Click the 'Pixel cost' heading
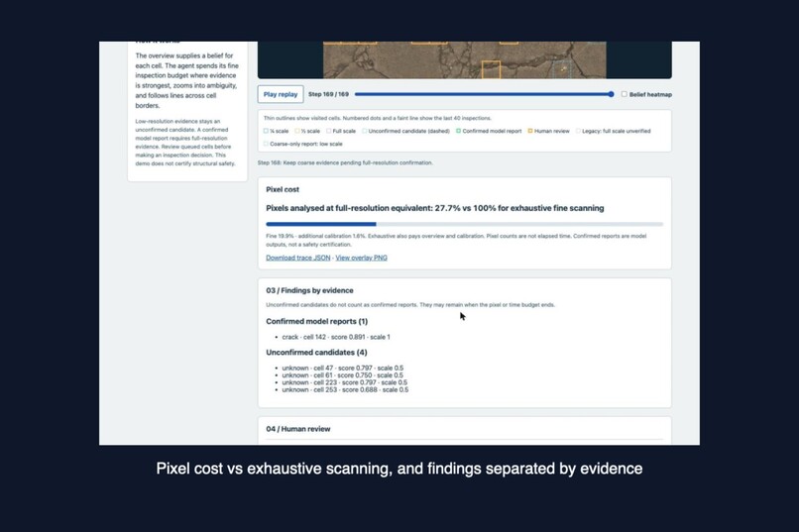799x532 pixels. 283,189
